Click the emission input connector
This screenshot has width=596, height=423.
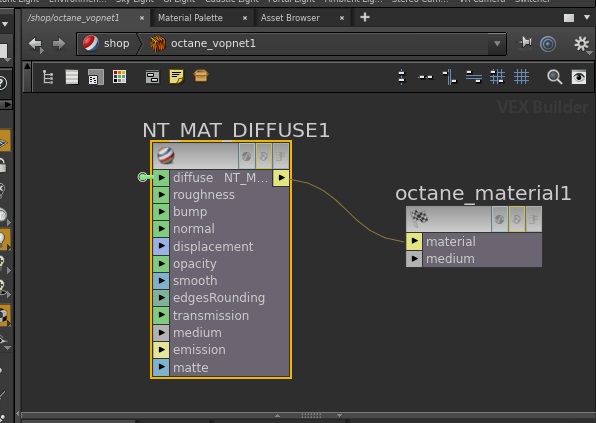pos(161,350)
